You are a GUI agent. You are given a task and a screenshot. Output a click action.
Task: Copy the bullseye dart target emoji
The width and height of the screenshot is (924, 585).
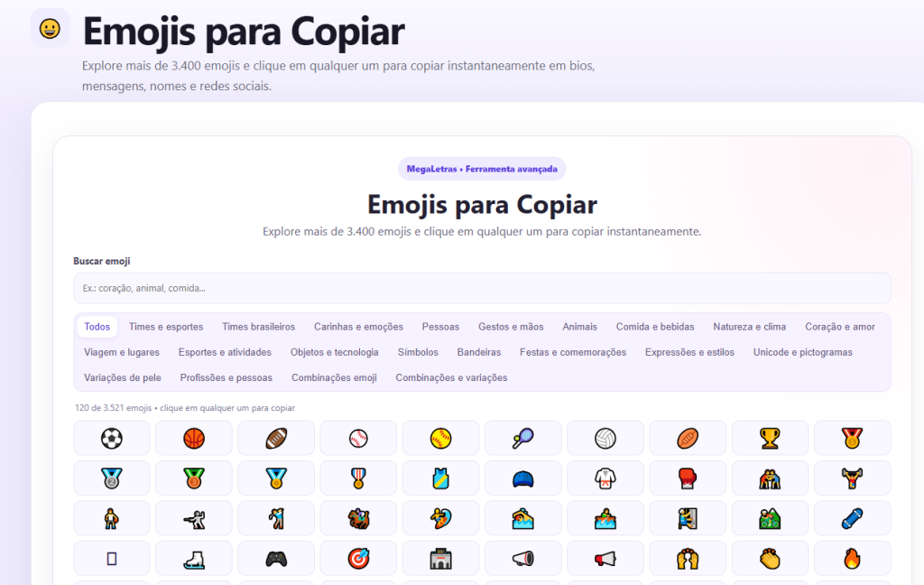point(358,559)
